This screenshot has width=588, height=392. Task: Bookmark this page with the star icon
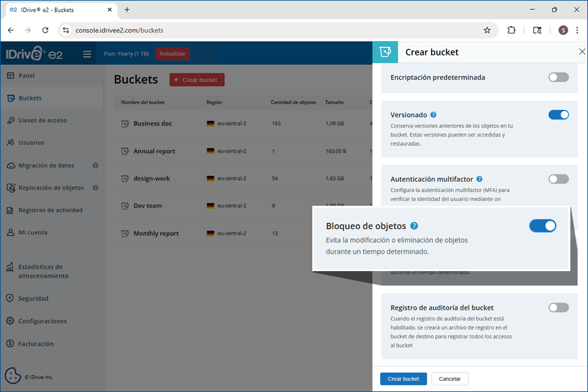[x=487, y=30]
